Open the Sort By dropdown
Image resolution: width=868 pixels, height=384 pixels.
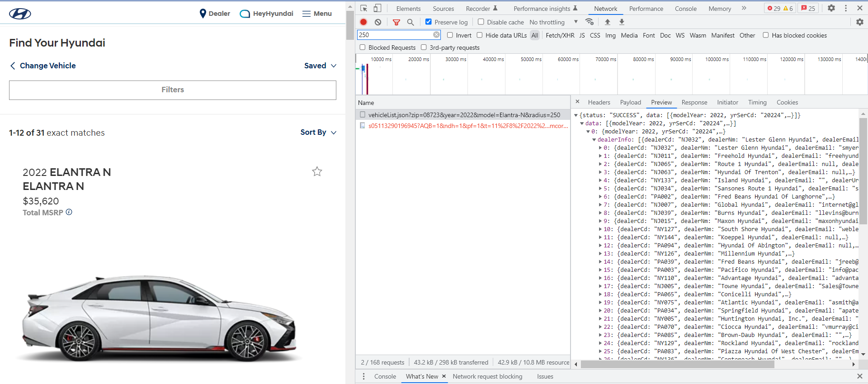(318, 132)
